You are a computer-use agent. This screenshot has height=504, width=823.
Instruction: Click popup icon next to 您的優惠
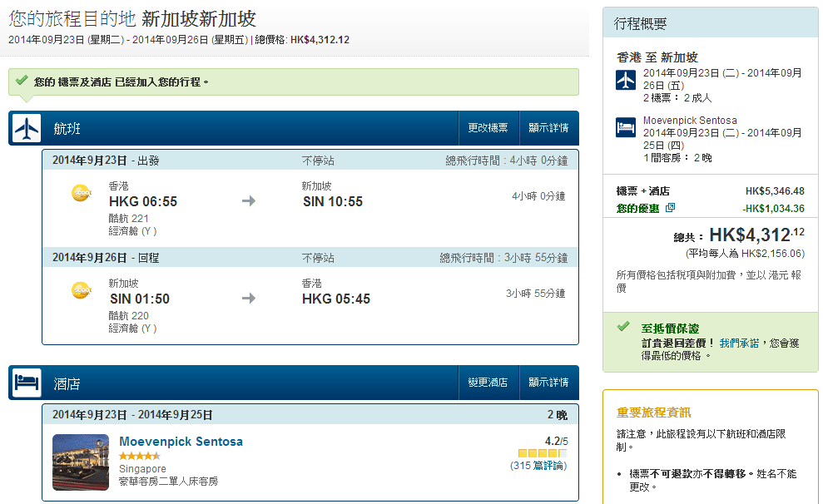(671, 208)
